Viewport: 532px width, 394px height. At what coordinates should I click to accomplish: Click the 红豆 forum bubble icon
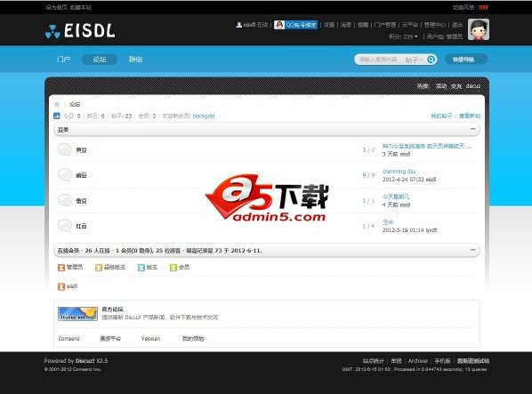coord(65,226)
